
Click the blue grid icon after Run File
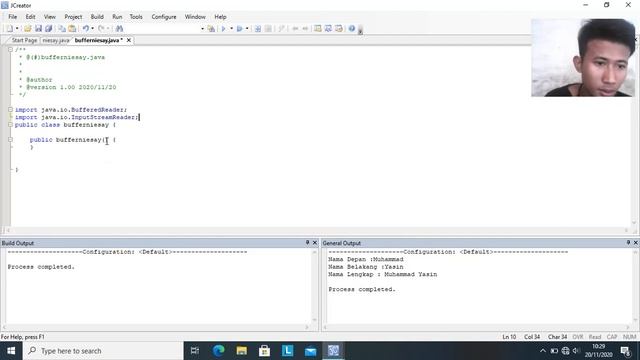pyautogui.click(x=258, y=29)
